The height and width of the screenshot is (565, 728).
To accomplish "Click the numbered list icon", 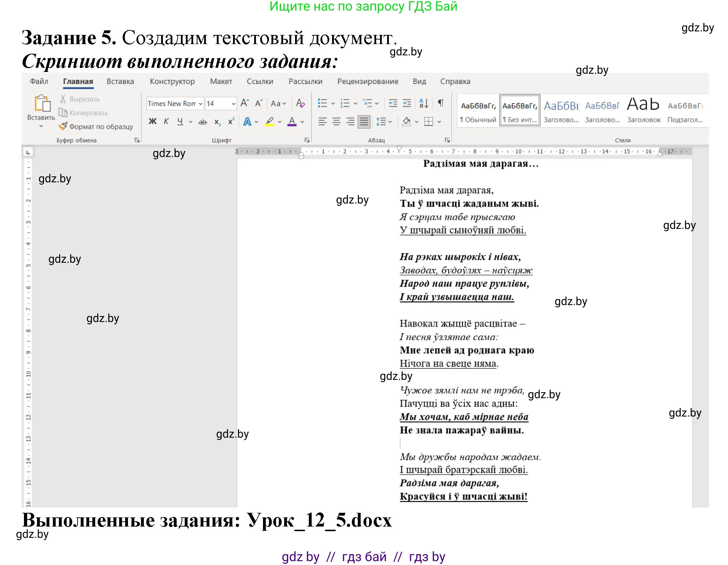I will coord(345,103).
